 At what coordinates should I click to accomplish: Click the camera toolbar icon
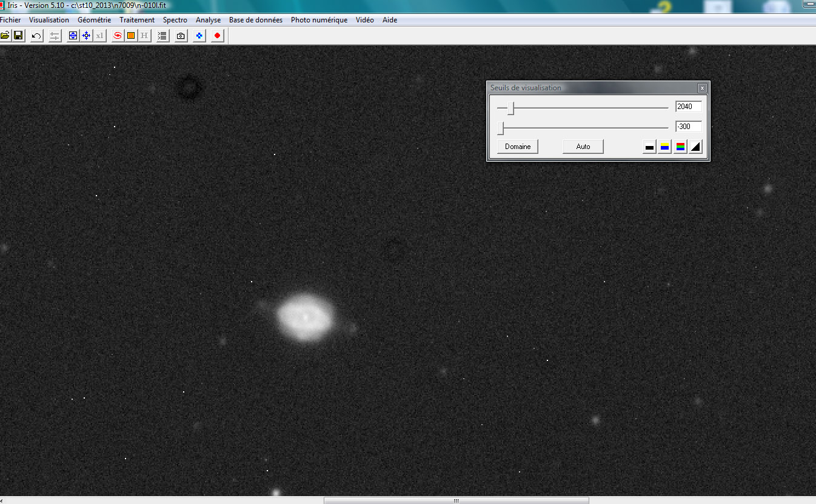(181, 36)
